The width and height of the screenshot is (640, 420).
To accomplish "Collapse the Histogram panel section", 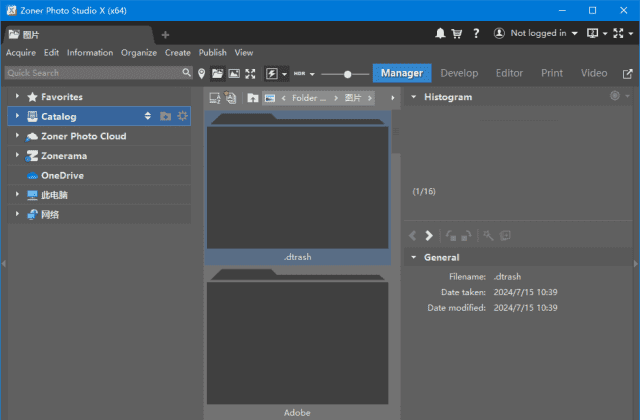I will (x=413, y=97).
